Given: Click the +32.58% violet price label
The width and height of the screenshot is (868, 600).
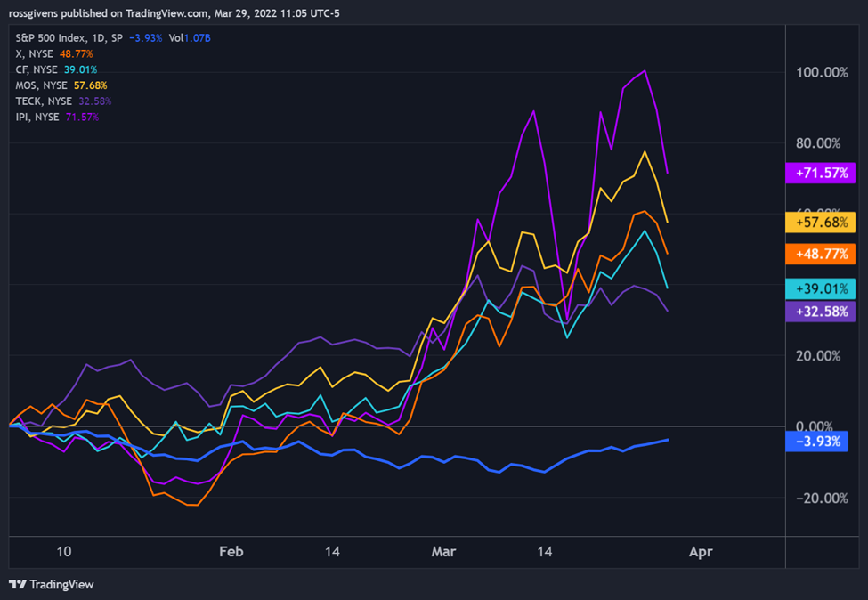Looking at the screenshot, I should pyautogui.click(x=821, y=312).
